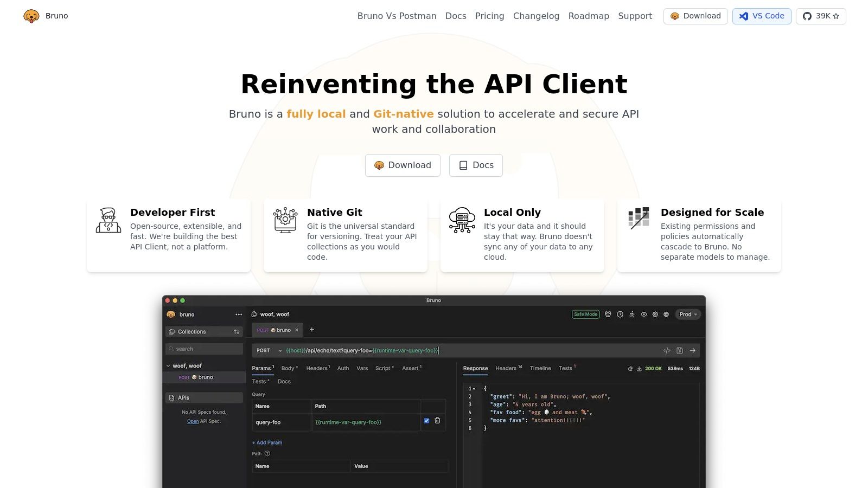Viewport: 868px width, 488px height.
Task: Open the Script tab
Action: pyautogui.click(x=385, y=369)
